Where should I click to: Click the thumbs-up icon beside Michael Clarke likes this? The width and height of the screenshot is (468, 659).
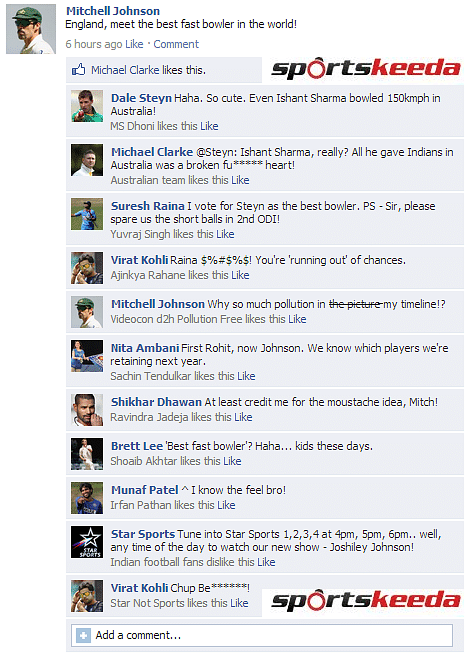pyautogui.click(x=79, y=69)
